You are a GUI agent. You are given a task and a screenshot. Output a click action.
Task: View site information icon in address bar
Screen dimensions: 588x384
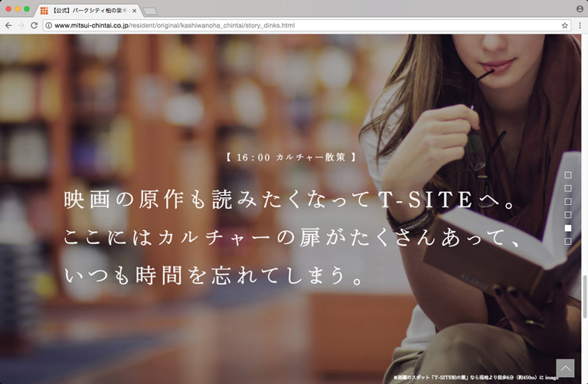pos(49,25)
